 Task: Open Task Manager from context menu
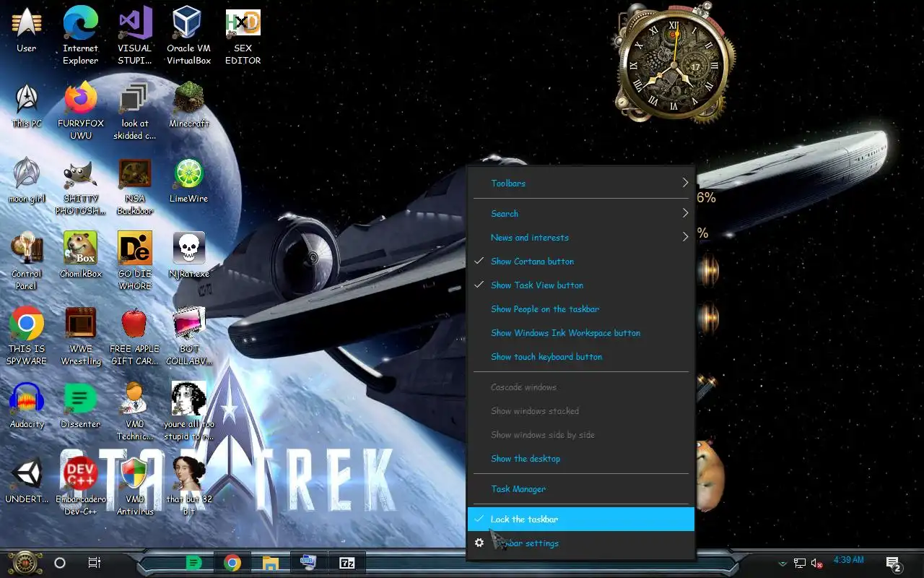[581, 489]
